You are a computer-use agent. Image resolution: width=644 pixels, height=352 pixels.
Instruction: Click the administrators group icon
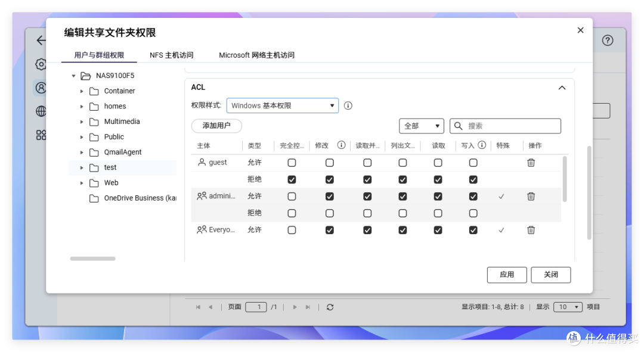click(x=202, y=196)
